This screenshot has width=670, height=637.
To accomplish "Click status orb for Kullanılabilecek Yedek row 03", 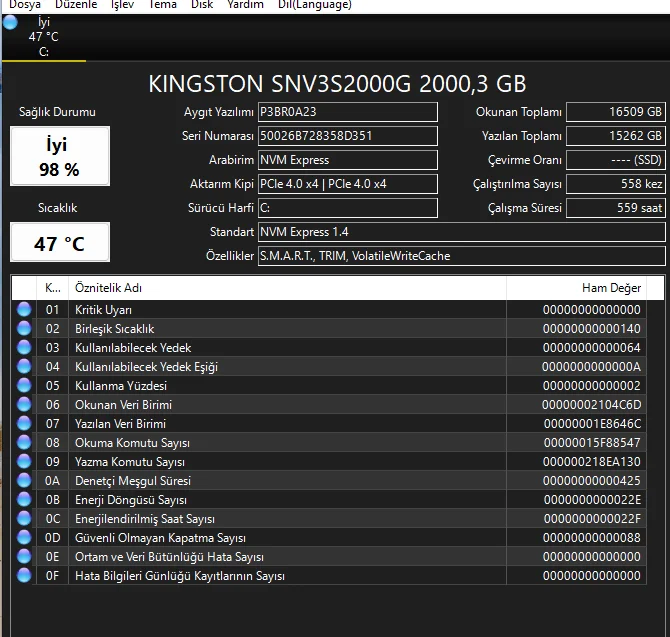I will (x=24, y=347).
